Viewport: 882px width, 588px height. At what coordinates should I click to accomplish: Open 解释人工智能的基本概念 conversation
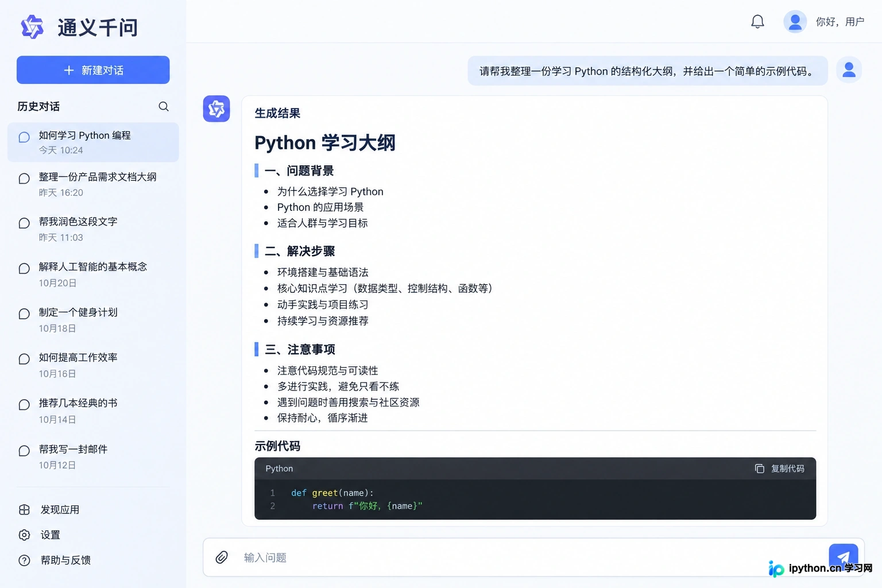point(93,274)
